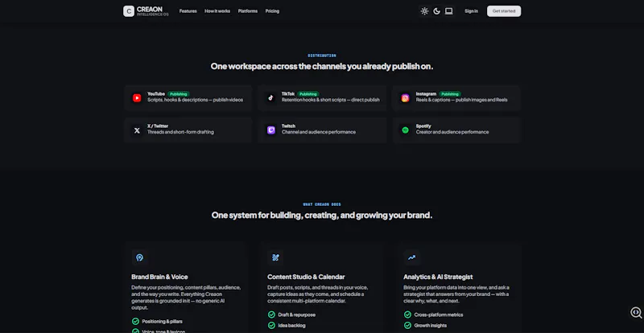Viewport: 644px width, 333px height.
Task: Click the TikTok icon
Action: pyautogui.click(x=270, y=97)
